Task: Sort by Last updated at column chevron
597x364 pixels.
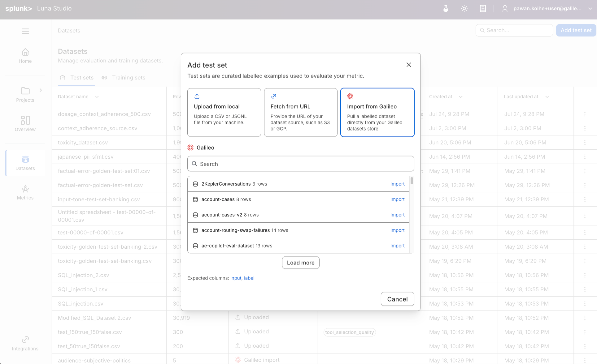Action: [x=547, y=97]
